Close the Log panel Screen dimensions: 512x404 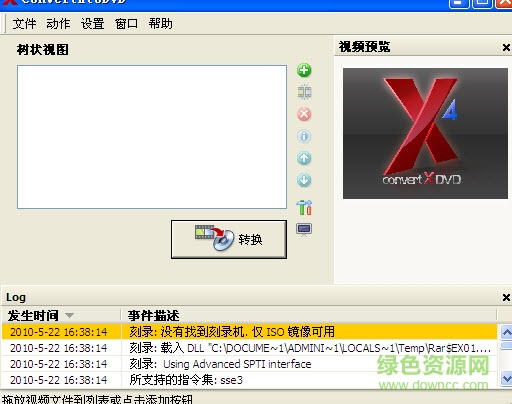pyautogui.click(x=506, y=297)
